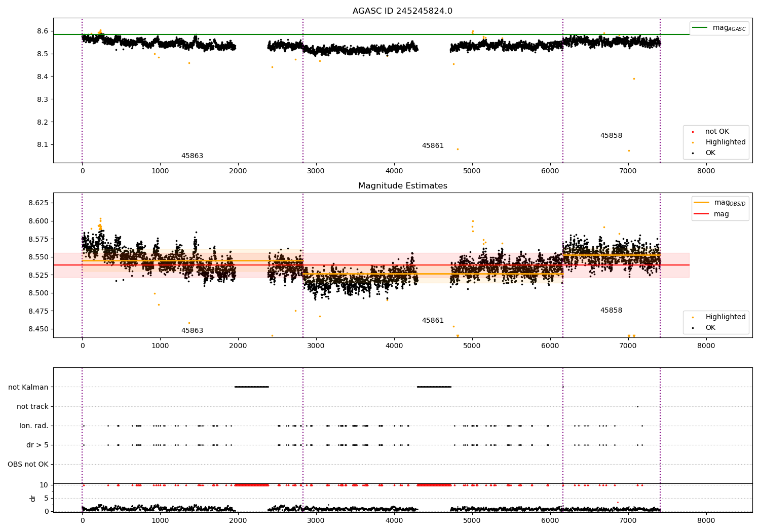
Task: Click y-tick 8.1 on top plot
Action: [43, 145]
